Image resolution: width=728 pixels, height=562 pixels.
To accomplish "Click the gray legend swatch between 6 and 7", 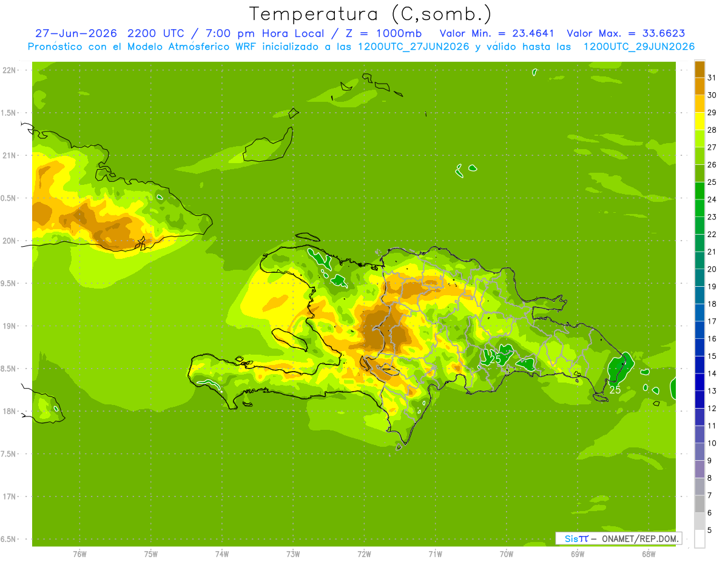I will 699,504.
